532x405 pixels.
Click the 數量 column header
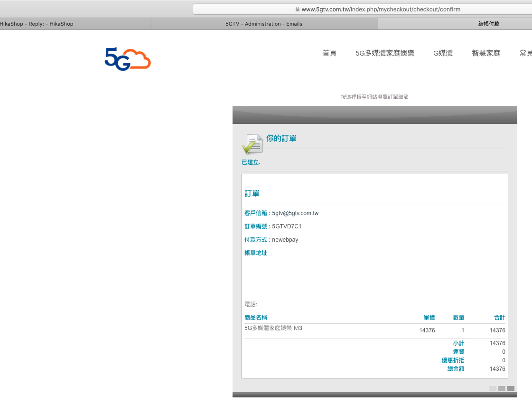[x=458, y=318]
